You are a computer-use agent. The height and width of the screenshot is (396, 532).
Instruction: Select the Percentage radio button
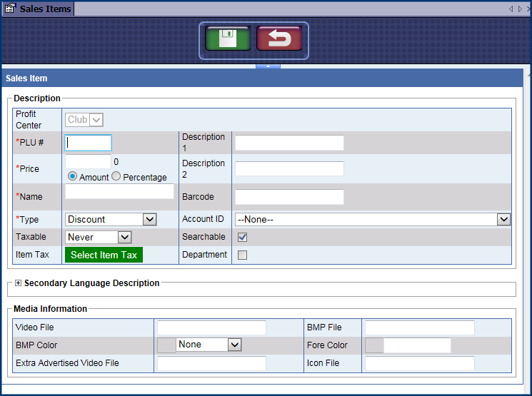[116, 177]
